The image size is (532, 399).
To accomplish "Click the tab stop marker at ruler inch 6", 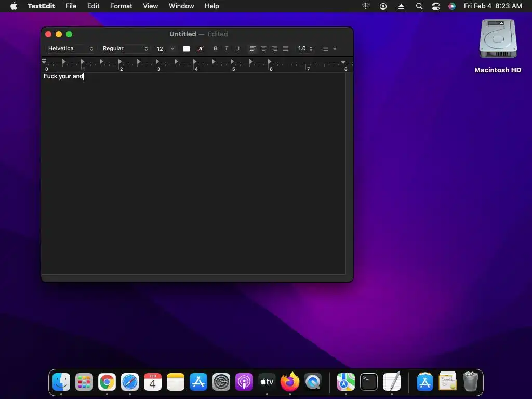I will 270,61.
